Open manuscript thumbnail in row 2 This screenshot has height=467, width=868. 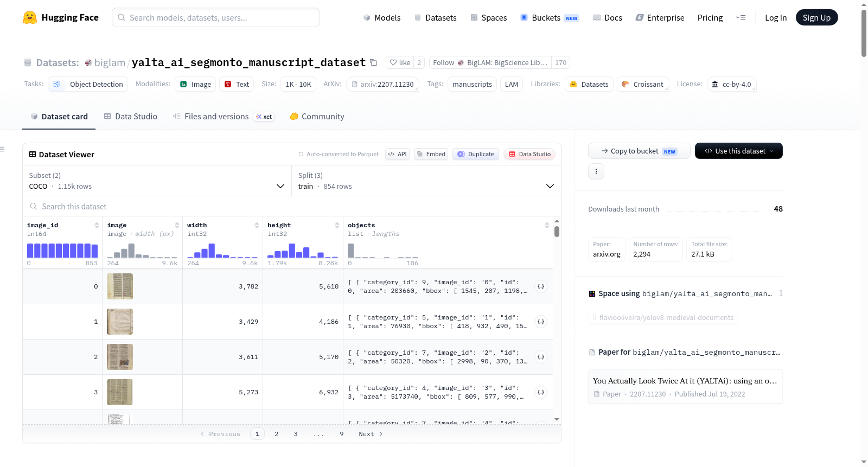[120, 357]
